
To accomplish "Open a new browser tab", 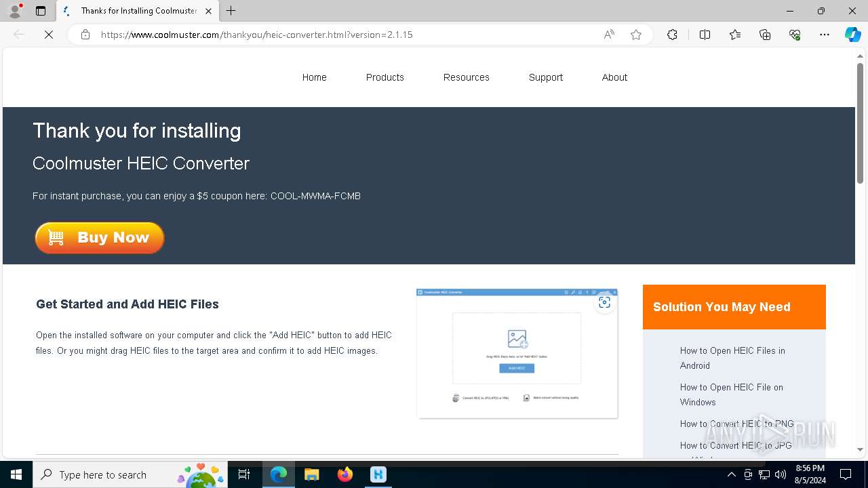I will (x=231, y=11).
